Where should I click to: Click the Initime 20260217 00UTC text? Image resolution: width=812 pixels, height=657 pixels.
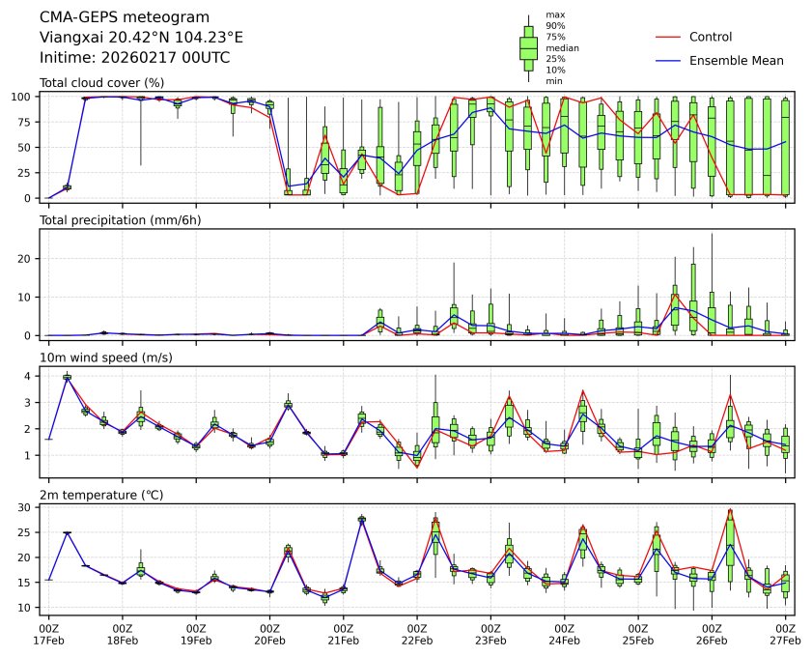pyautogui.click(x=134, y=57)
